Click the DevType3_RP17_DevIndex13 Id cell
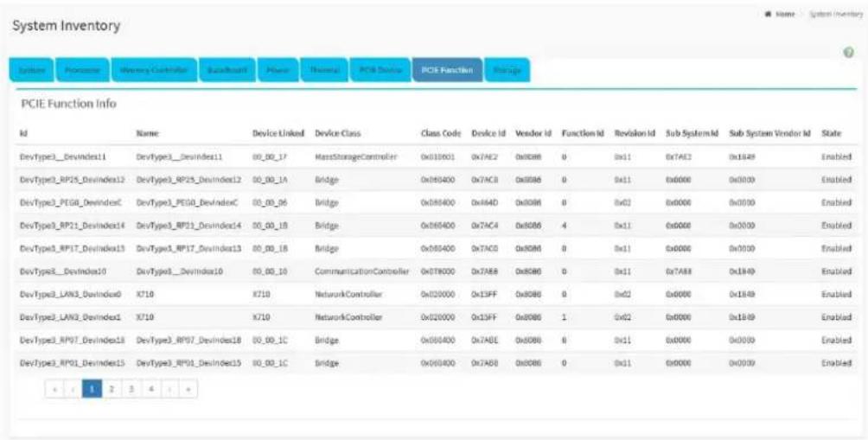The width and height of the screenshot is (868, 440). [73, 248]
